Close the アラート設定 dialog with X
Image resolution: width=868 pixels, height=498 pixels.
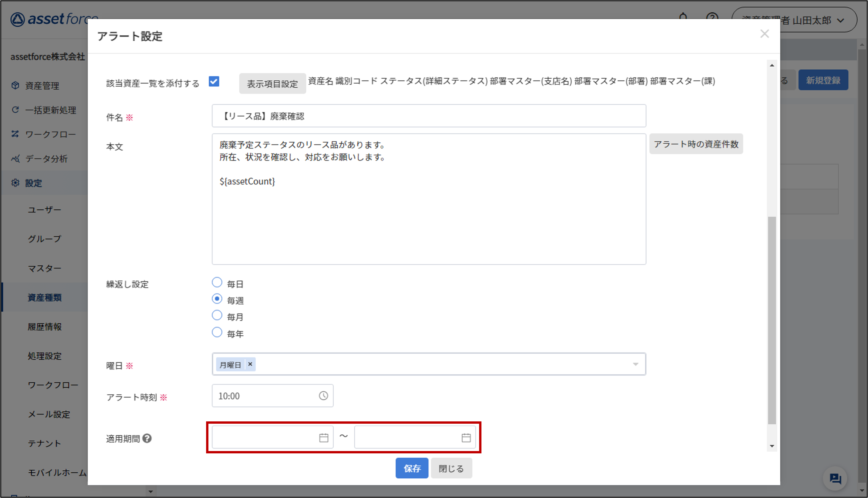(765, 34)
